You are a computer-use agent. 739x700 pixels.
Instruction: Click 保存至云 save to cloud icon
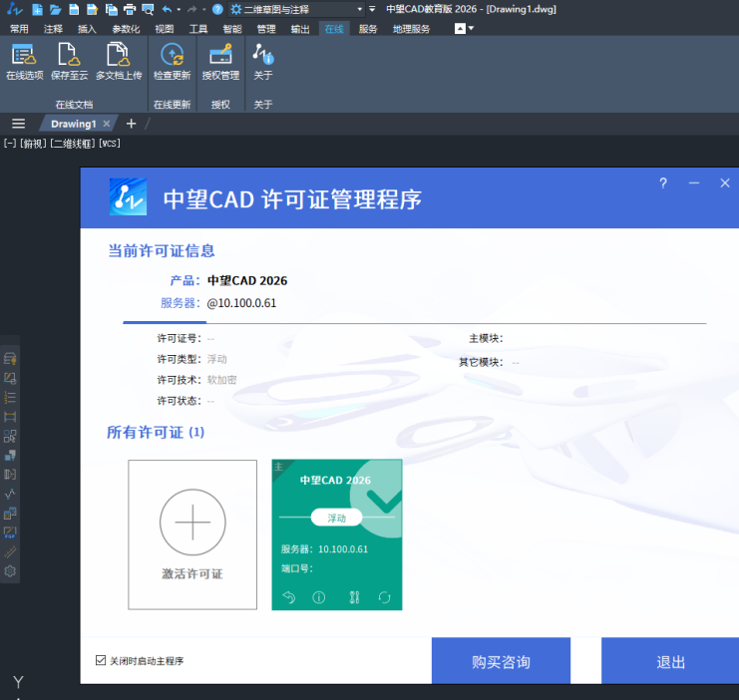[70, 62]
